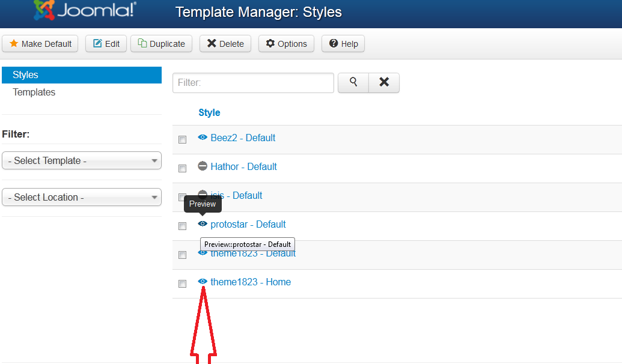Open the Select Location dropdown
622x364 pixels.
click(x=82, y=197)
